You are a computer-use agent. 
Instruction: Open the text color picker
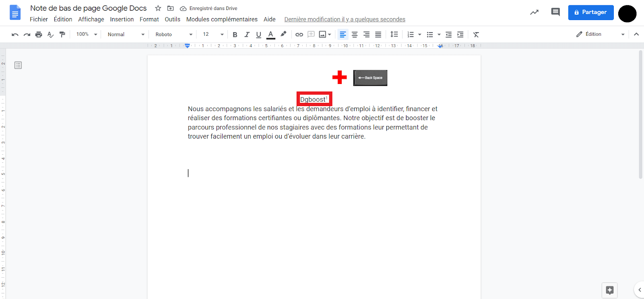click(x=271, y=35)
